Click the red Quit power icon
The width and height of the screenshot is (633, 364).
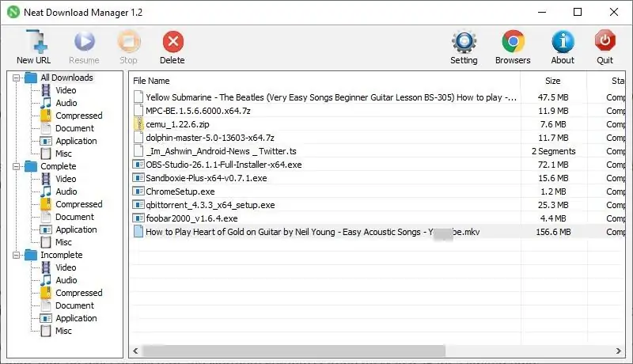(x=605, y=40)
